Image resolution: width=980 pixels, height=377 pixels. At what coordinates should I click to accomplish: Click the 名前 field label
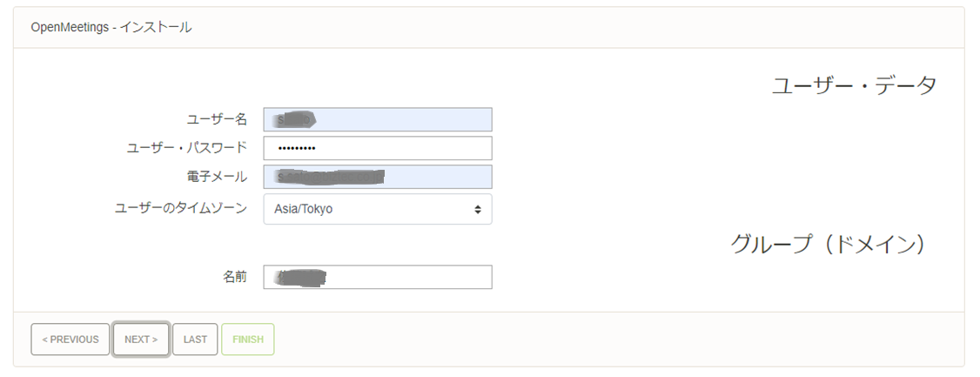click(x=234, y=277)
